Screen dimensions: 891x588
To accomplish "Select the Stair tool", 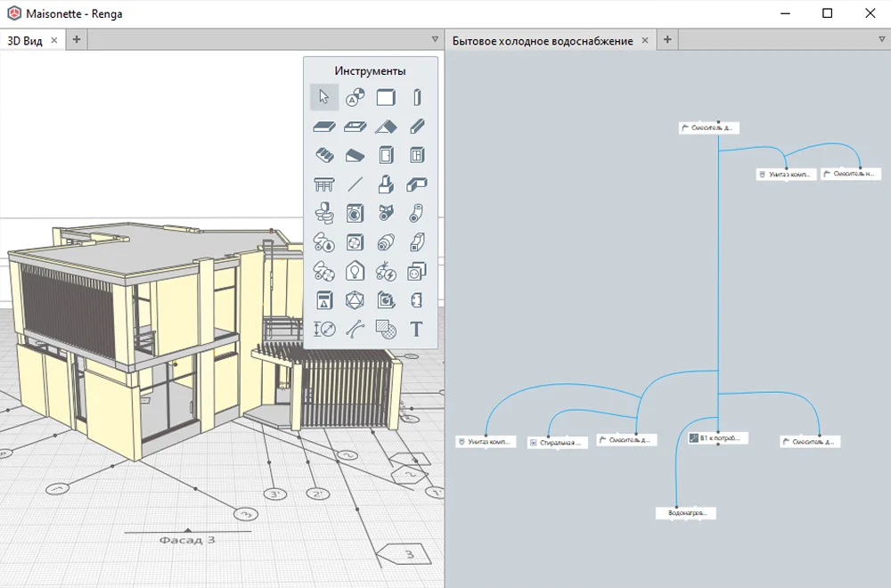I will 324,155.
